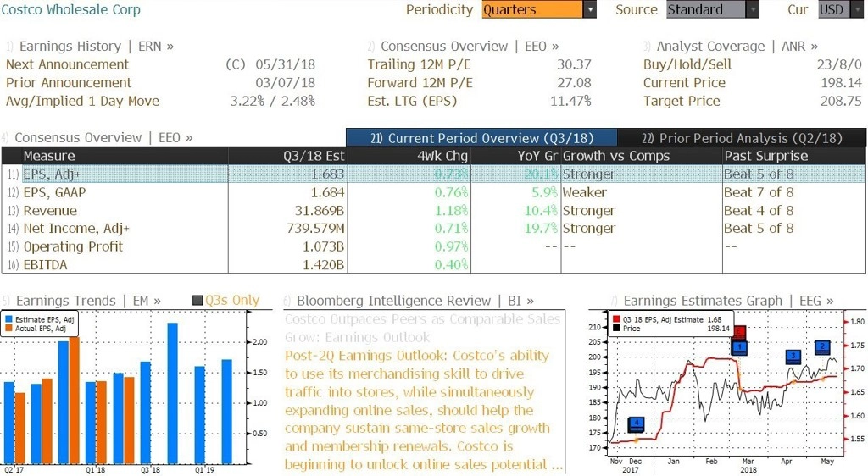Screen dimensions: 868x476
Task: Click Costco Wholesale Corp title
Action: pos(71,9)
